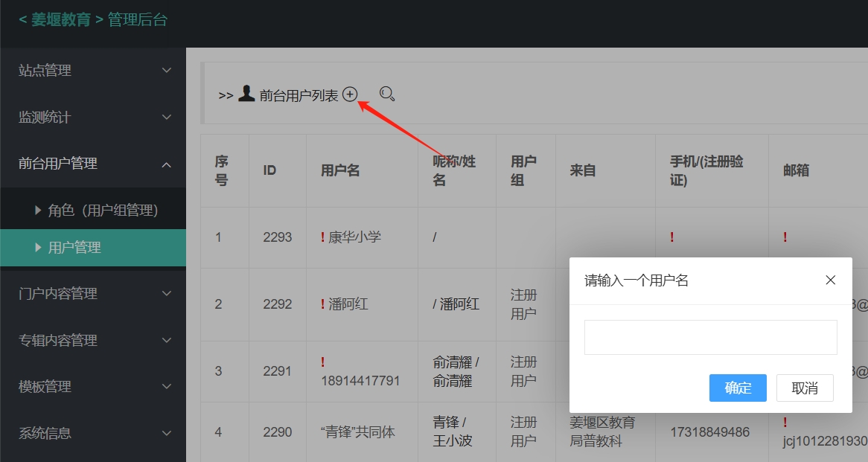Click the 请输入一个用户名 dialog title

click(x=636, y=280)
